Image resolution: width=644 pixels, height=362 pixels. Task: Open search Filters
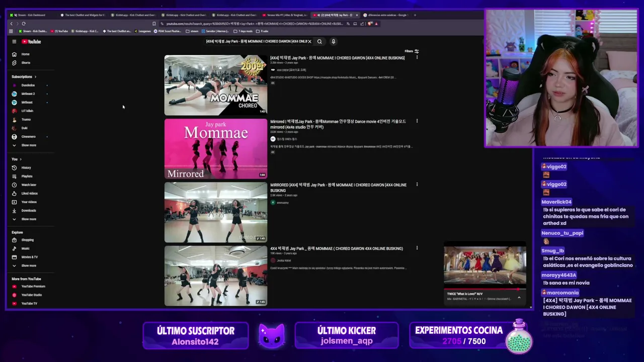coord(412,51)
